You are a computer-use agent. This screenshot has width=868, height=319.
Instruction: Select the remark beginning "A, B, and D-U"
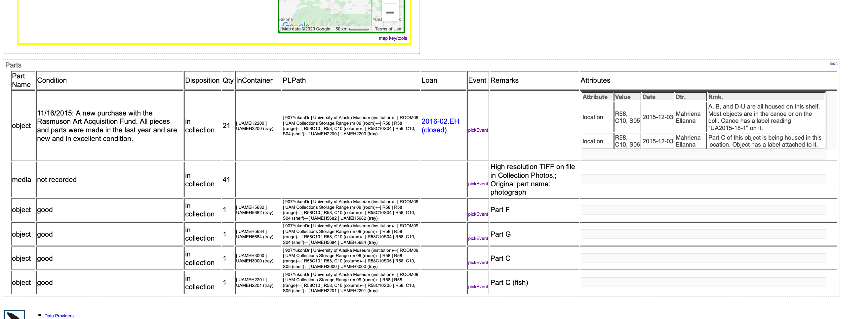click(764, 117)
